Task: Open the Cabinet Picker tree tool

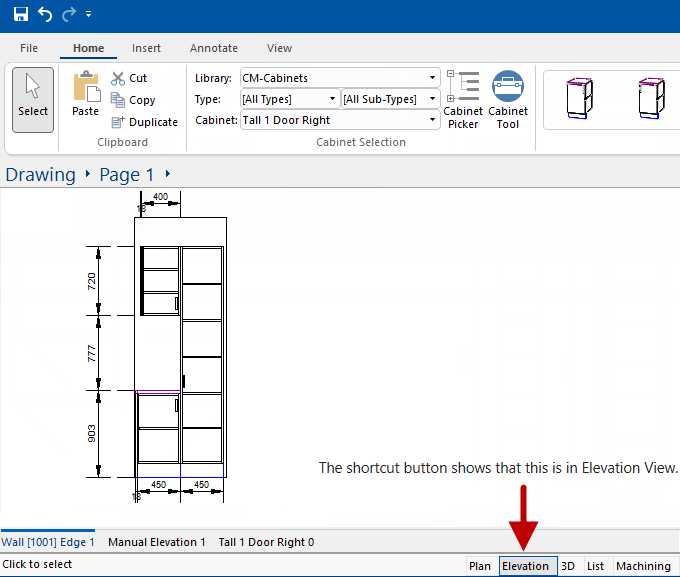Action: click(x=463, y=100)
